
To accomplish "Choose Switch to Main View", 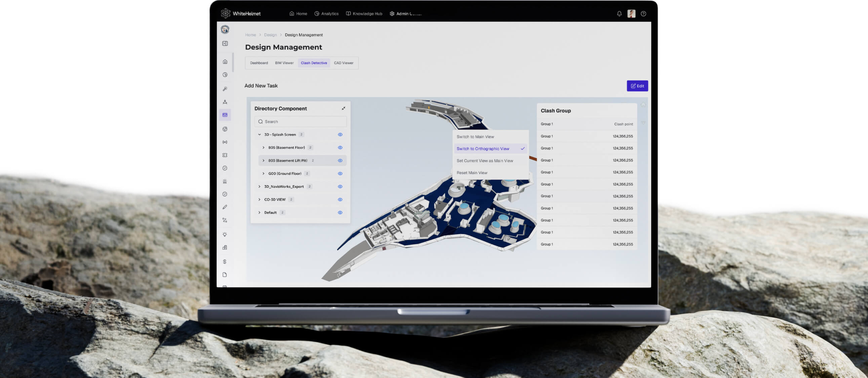I will coord(490,137).
